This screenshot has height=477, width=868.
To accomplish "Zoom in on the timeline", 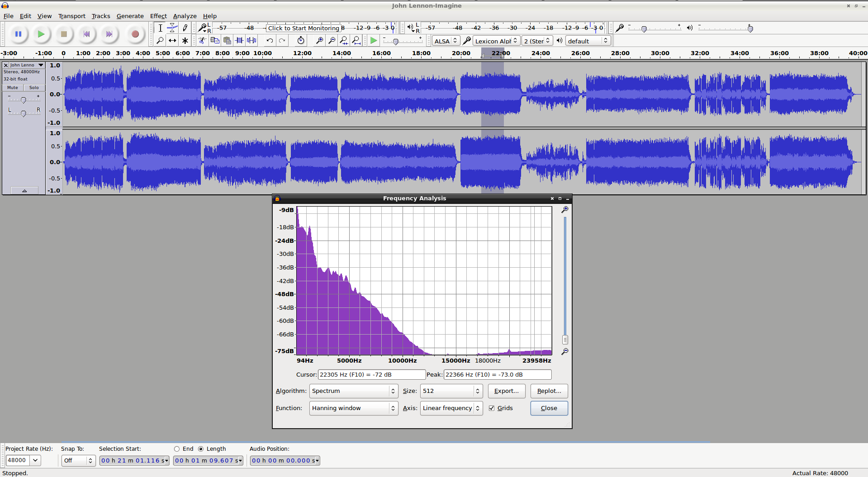I will click(319, 41).
